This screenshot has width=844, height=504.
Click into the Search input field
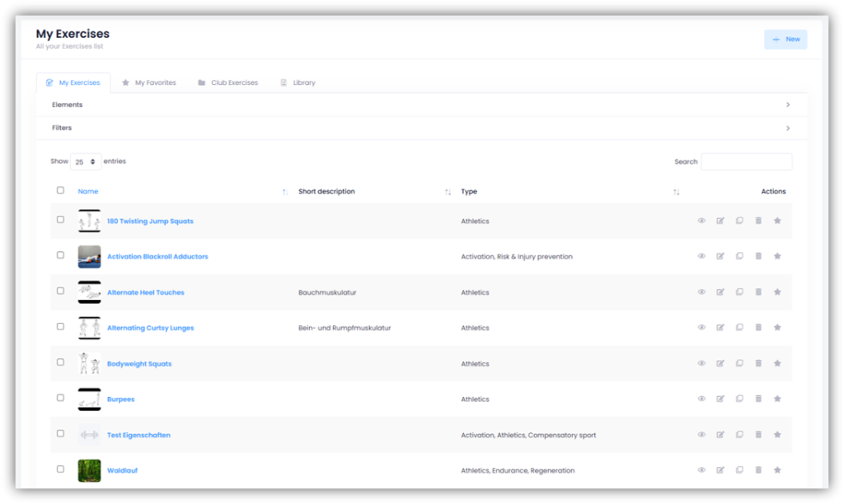746,162
